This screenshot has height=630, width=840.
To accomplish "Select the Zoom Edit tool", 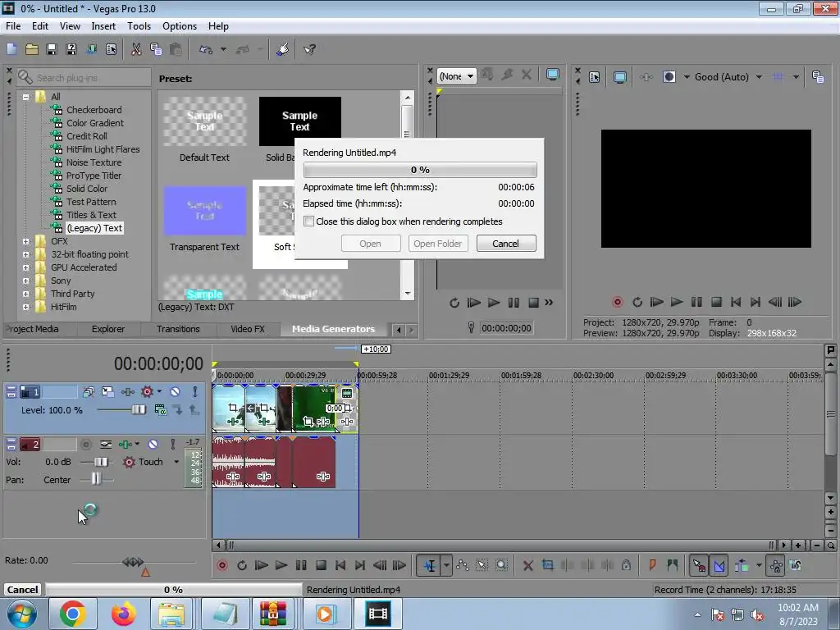I will pyautogui.click(x=501, y=565).
